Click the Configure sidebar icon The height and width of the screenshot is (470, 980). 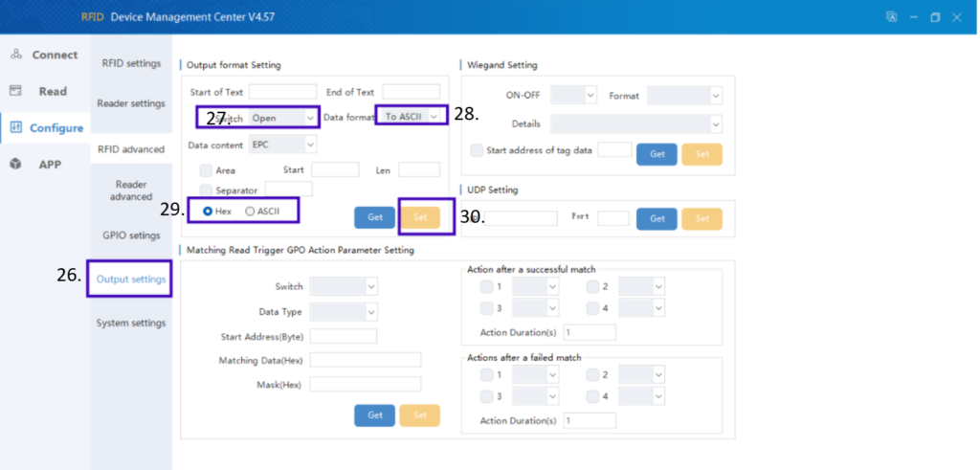16,127
